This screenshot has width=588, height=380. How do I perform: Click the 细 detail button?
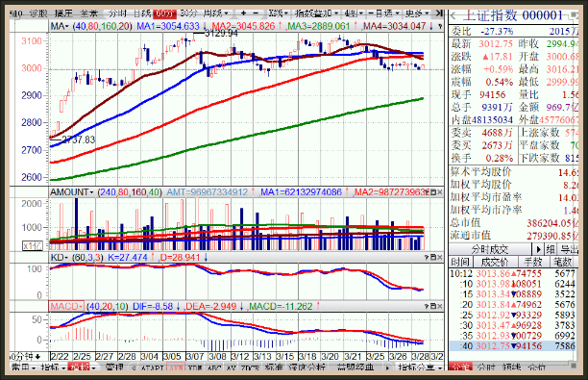click(551, 249)
